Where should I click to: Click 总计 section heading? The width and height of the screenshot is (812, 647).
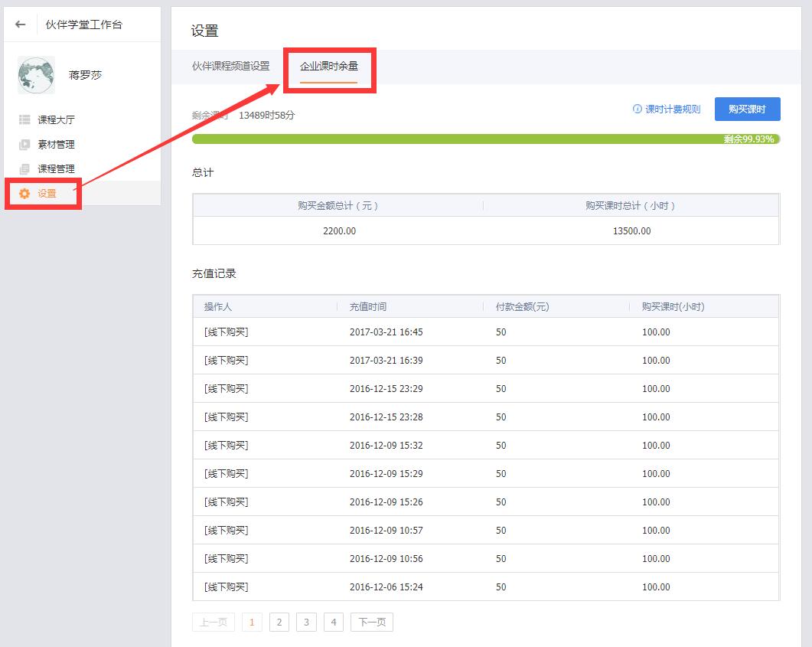[203, 172]
